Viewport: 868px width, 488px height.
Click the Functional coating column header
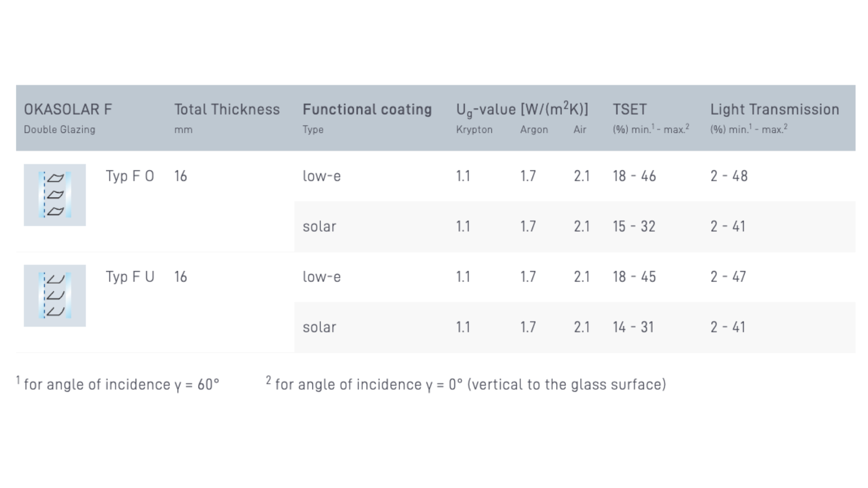tap(367, 109)
